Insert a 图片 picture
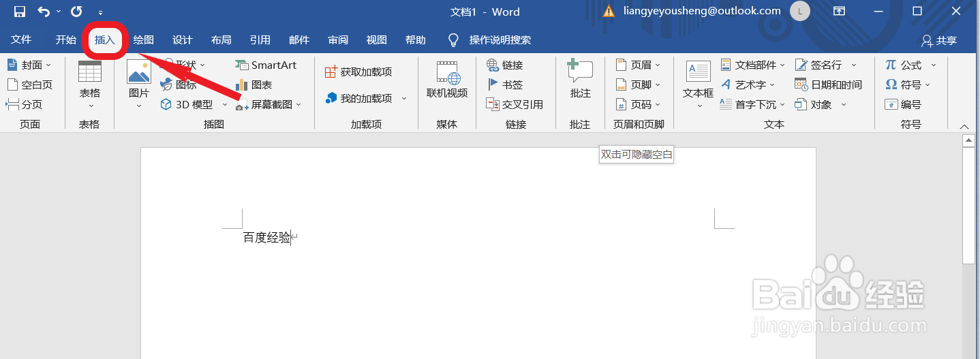This screenshot has height=359, width=980. pos(139,85)
